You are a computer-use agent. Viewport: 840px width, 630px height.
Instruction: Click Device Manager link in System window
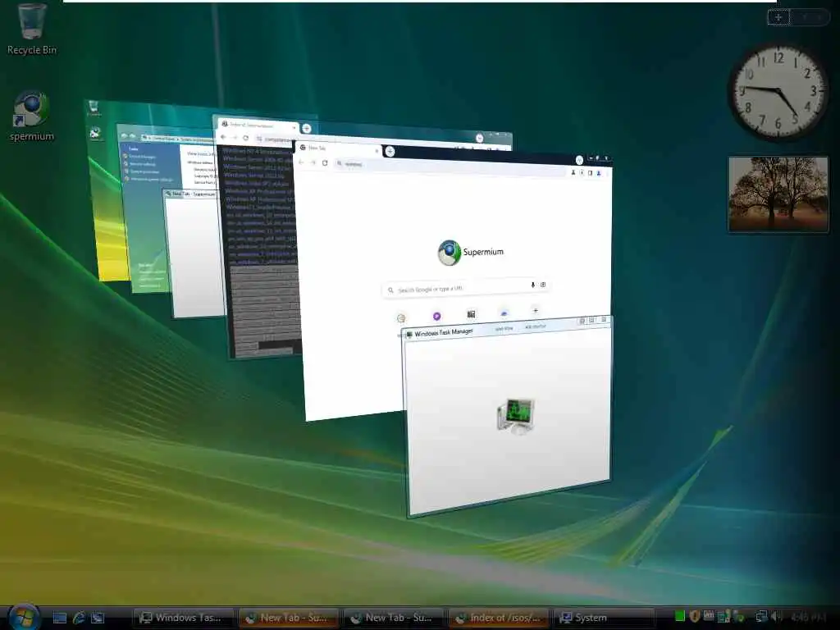[x=141, y=157]
